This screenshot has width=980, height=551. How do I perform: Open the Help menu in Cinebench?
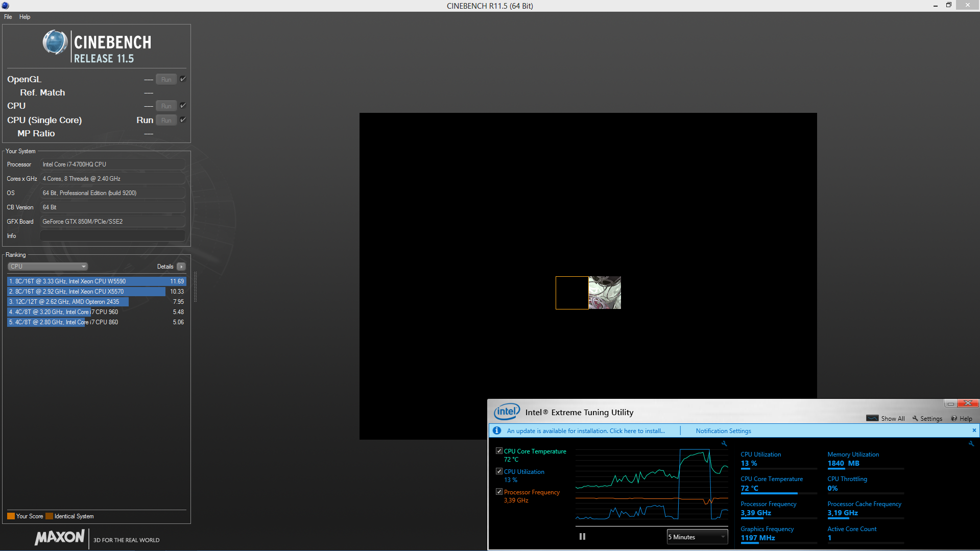25,17
